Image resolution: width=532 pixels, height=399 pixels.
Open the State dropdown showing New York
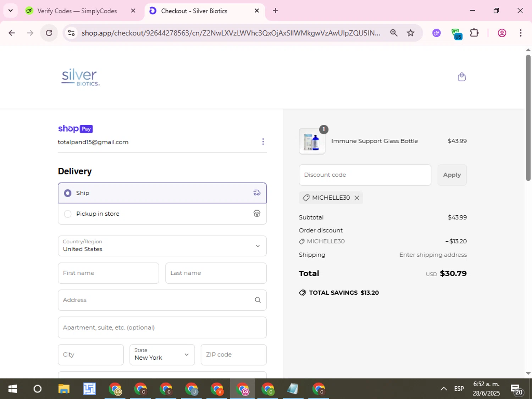point(162,355)
